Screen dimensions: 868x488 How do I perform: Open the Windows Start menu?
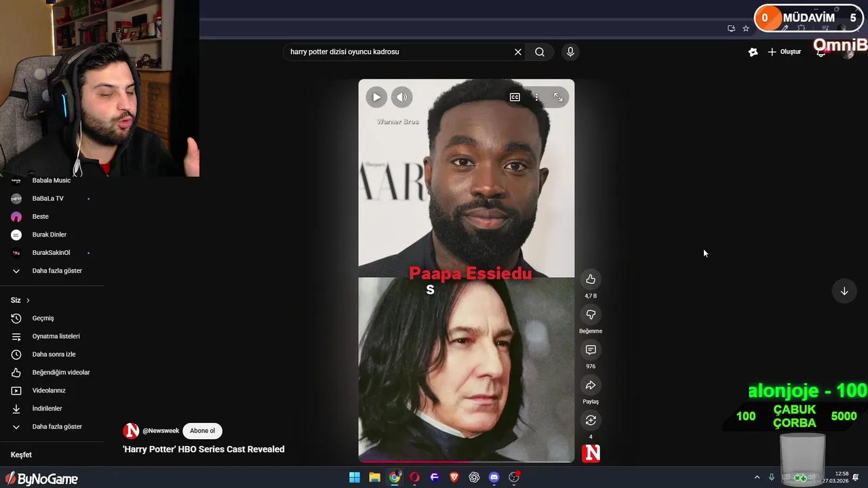tap(355, 477)
